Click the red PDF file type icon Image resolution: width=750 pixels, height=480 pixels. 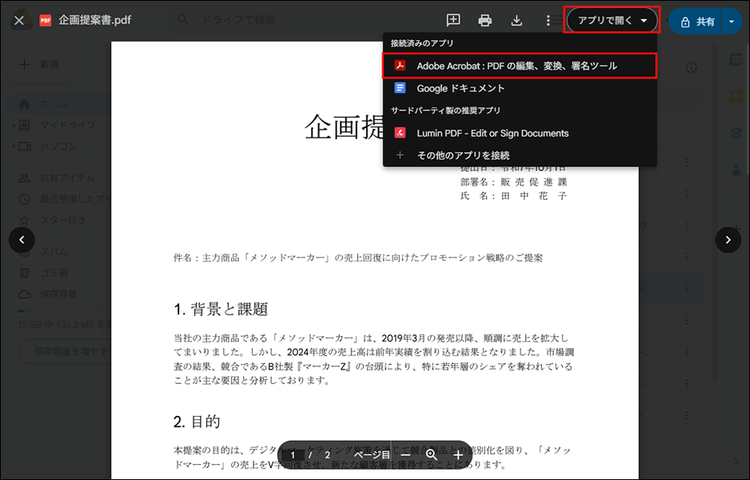coord(45,20)
